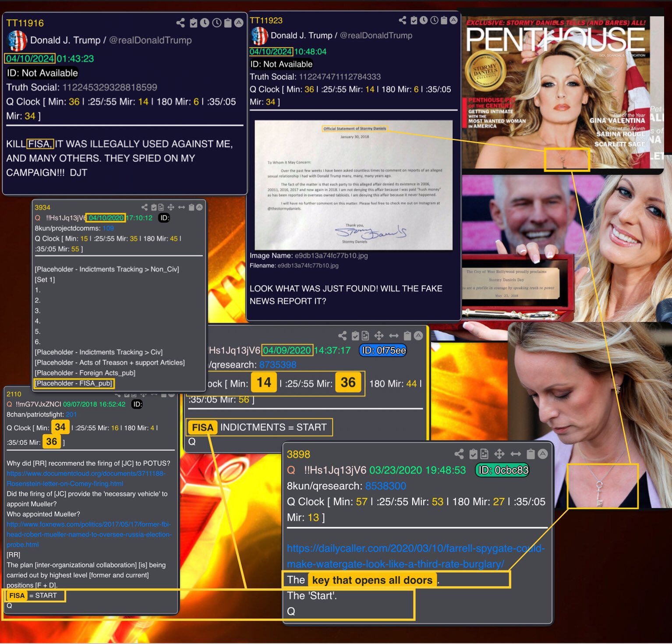The image size is (672, 644).
Task: Click the Trump avatar on post TT11916
Action: [18, 41]
